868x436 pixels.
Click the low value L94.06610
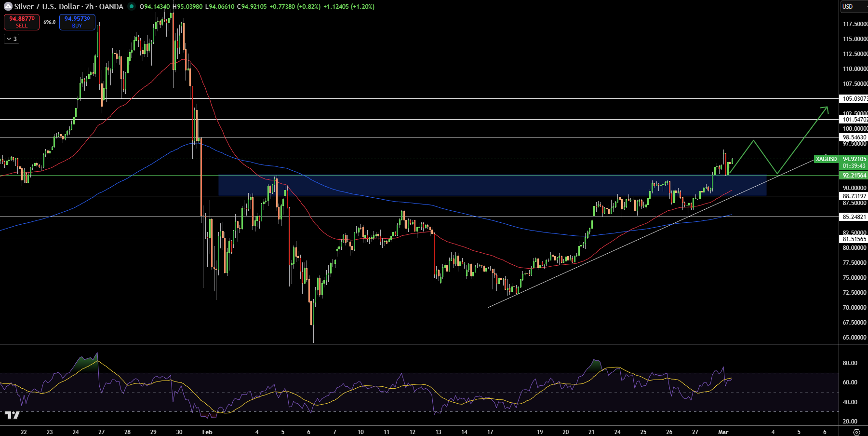[x=220, y=7]
